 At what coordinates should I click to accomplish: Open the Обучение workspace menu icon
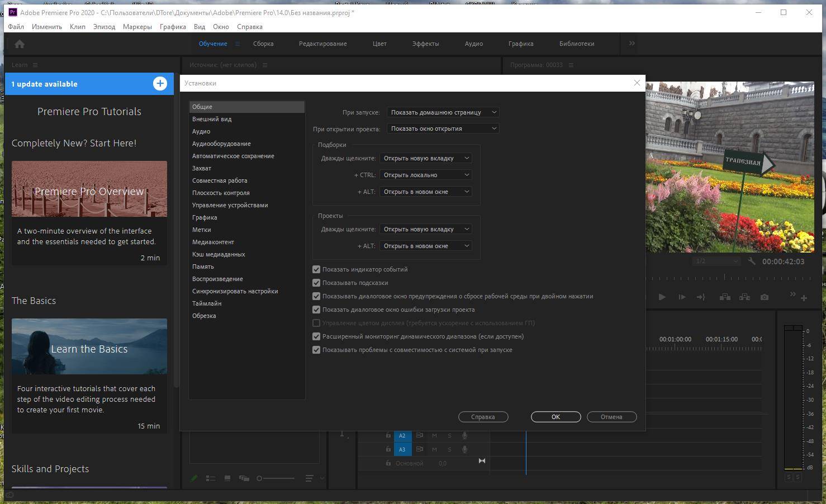(x=238, y=44)
